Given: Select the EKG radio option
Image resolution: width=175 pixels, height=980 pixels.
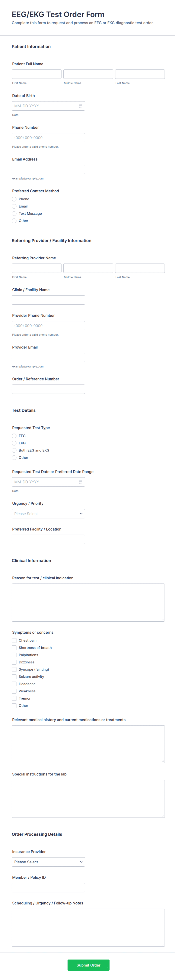Looking at the screenshot, I should tap(14, 443).
